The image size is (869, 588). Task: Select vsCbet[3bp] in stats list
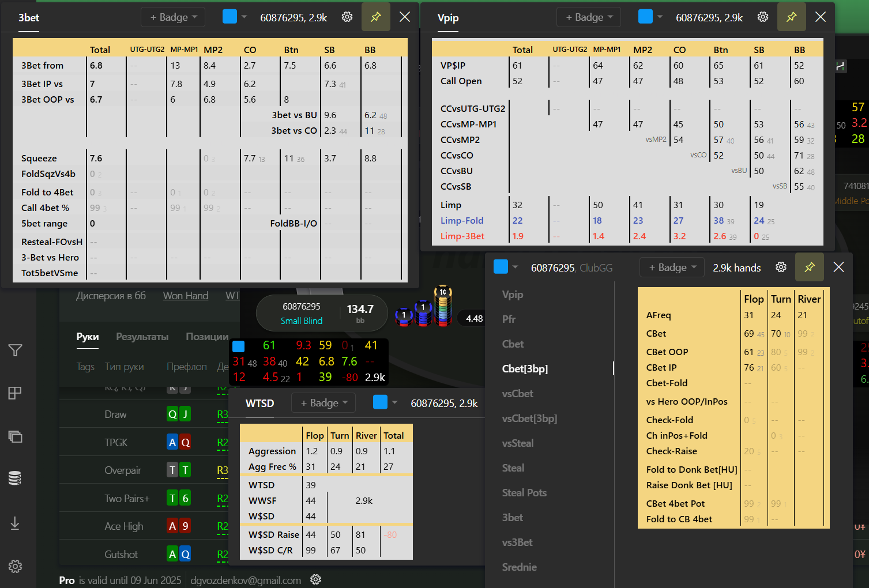(529, 419)
